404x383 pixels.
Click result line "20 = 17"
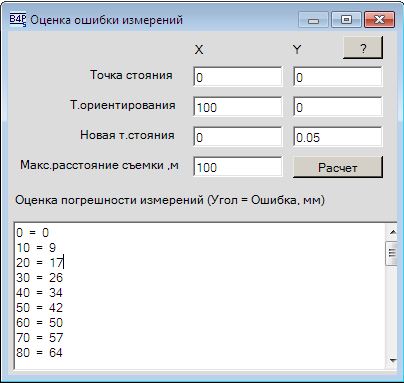(x=40, y=262)
